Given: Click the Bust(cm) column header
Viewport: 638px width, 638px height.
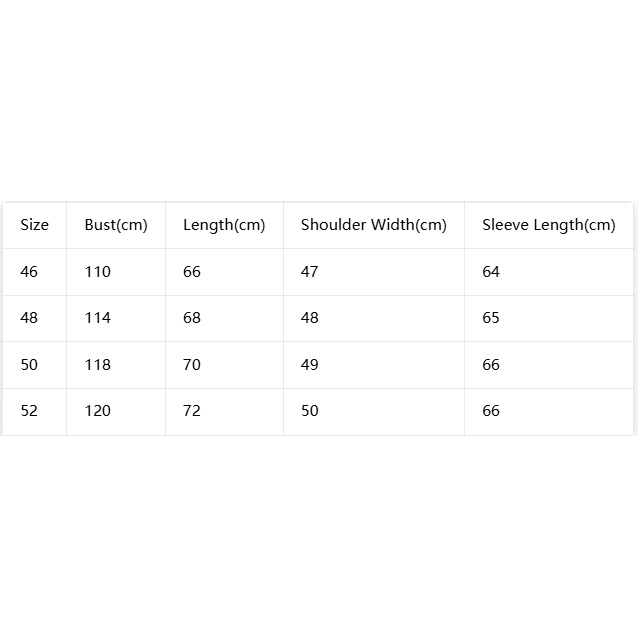Looking at the screenshot, I should click(116, 225).
